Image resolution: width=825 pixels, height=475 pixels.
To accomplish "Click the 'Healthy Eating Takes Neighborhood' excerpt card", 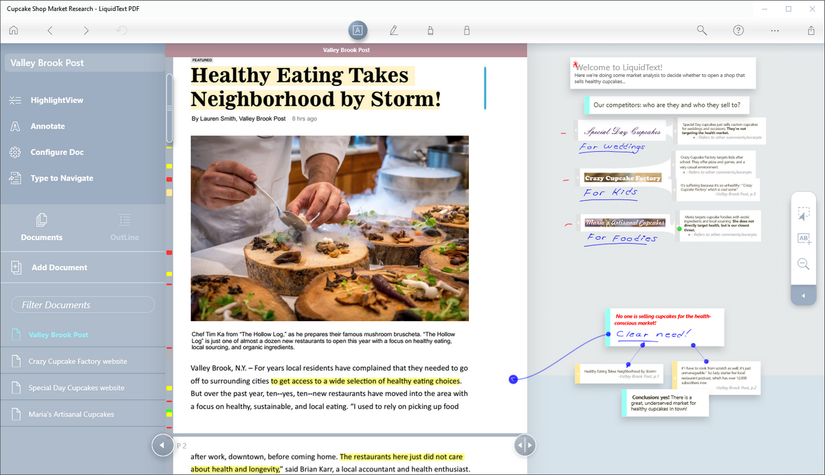I will pos(619,373).
